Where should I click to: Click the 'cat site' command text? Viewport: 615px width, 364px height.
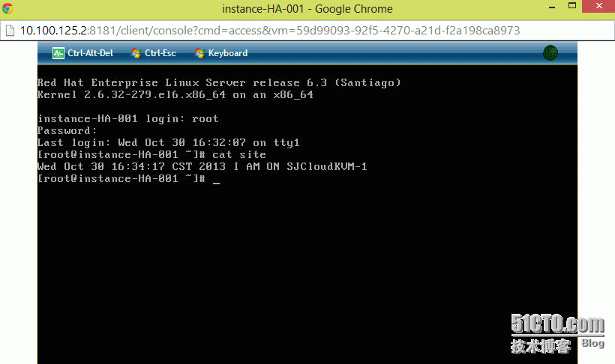(x=239, y=155)
